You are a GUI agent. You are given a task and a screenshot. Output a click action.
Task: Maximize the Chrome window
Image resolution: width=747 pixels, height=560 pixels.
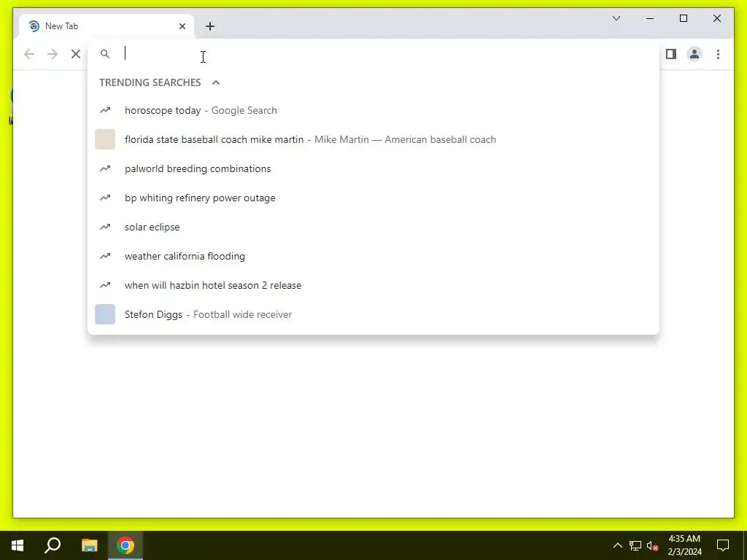(x=683, y=18)
